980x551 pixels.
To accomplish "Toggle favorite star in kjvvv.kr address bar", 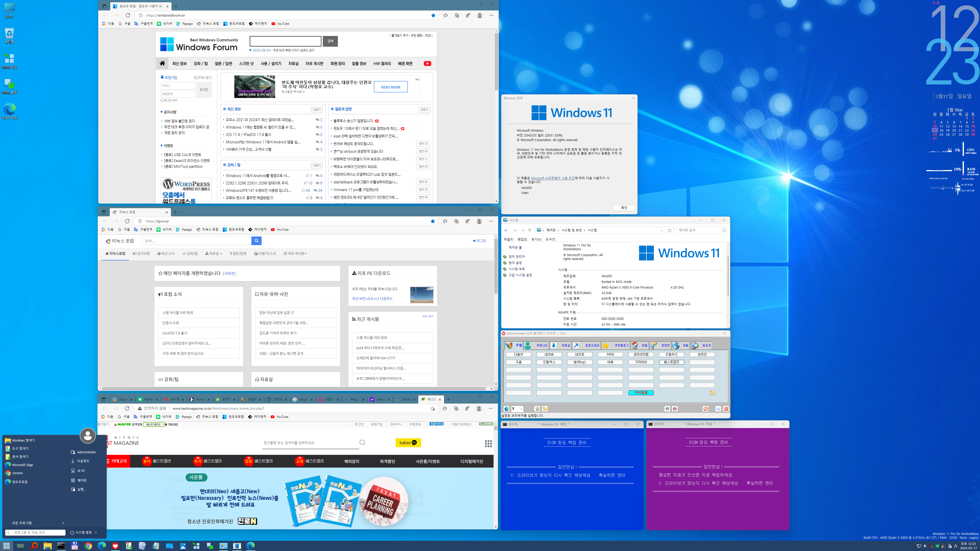I will (x=433, y=221).
